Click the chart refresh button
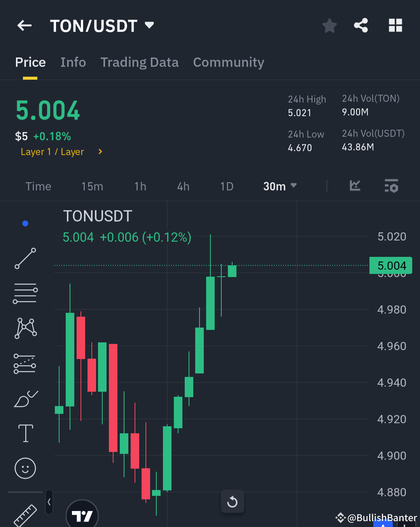The height and width of the screenshot is (527, 420). coord(232,501)
